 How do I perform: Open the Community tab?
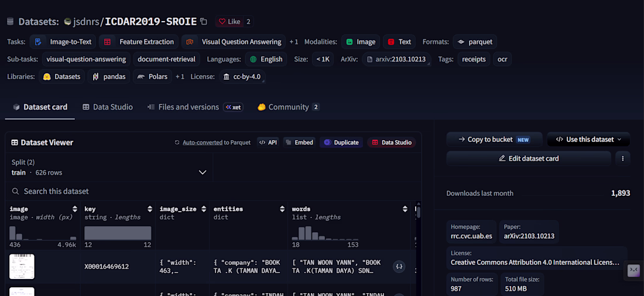point(288,107)
